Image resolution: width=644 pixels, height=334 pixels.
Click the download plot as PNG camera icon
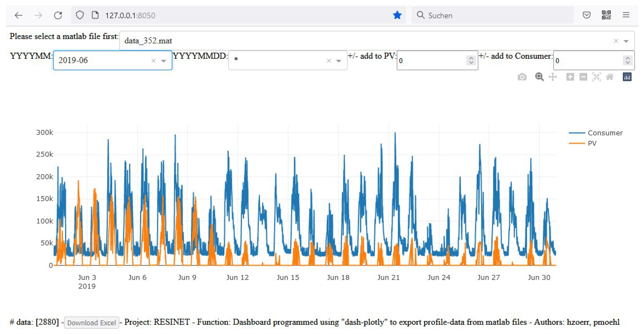click(x=522, y=77)
